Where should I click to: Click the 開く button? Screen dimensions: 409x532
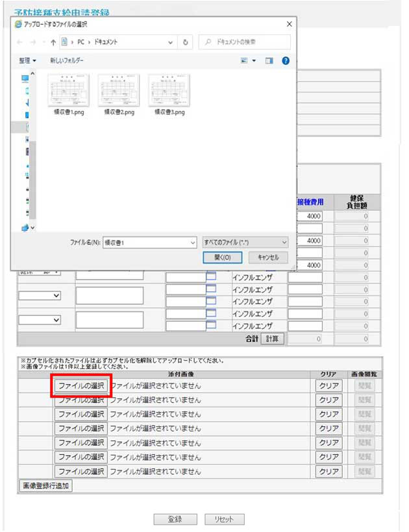[222, 258]
